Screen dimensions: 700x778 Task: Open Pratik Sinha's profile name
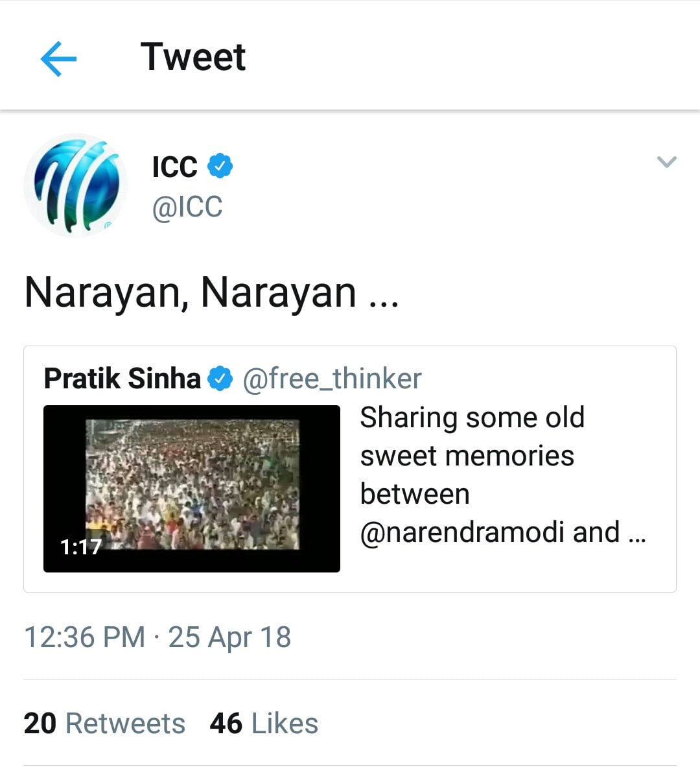point(122,379)
